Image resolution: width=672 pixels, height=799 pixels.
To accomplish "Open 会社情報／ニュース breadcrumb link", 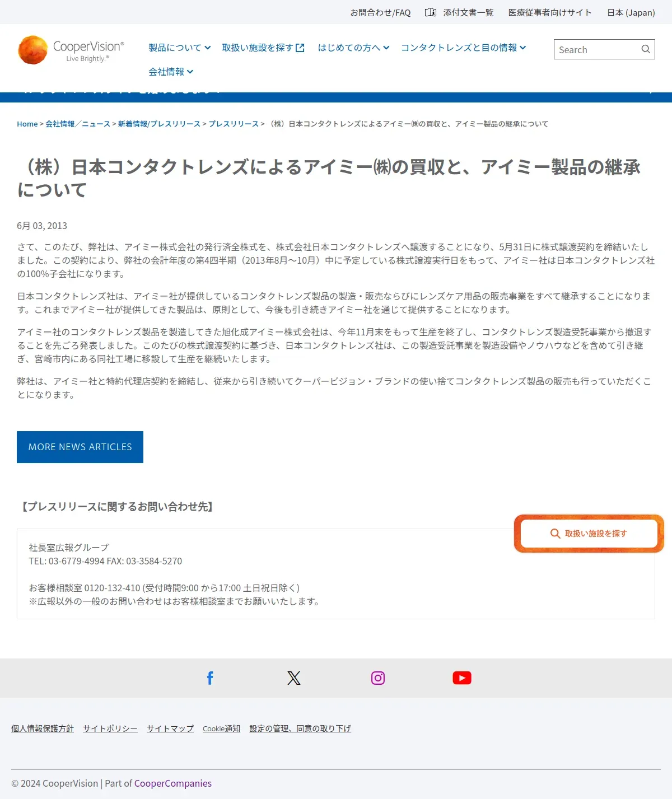I will click(78, 124).
